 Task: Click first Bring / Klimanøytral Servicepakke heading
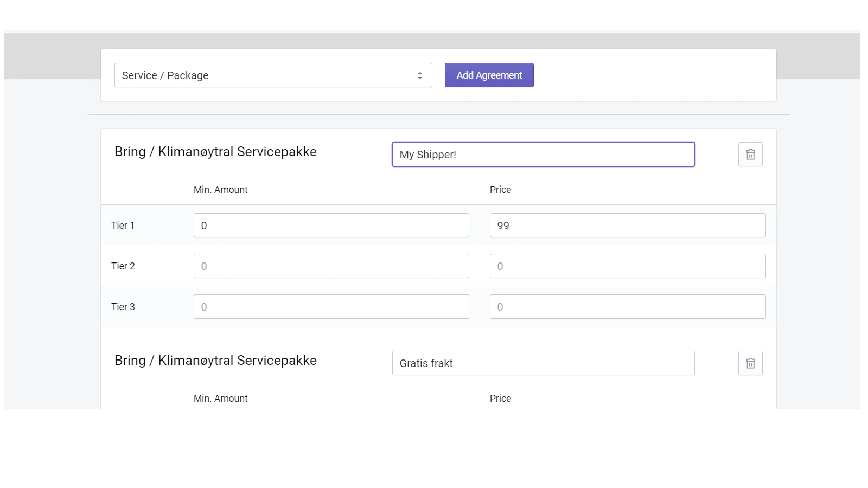215,152
